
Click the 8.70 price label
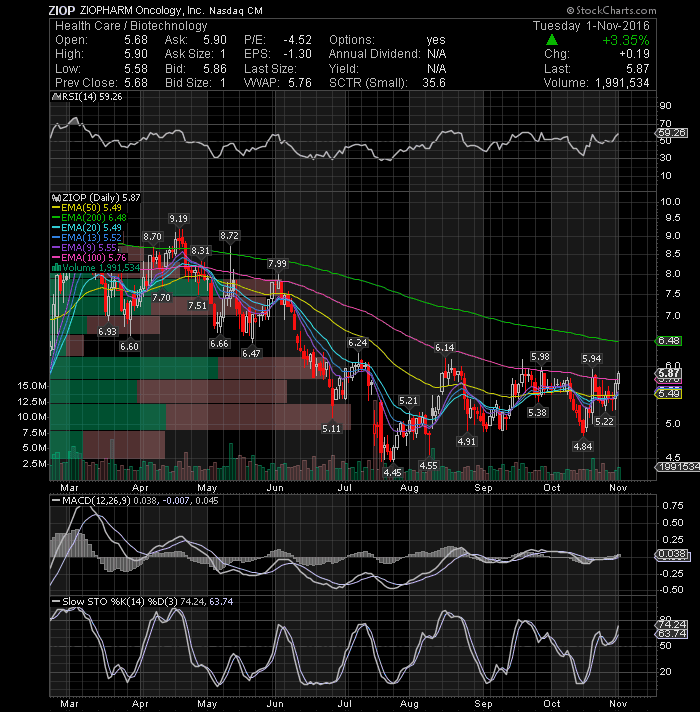click(153, 237)
